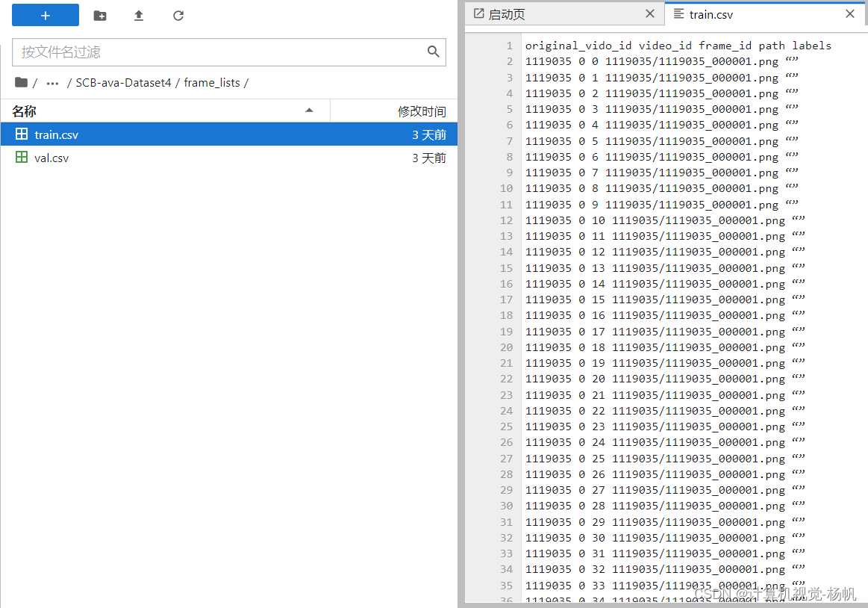Click line number 1 in editor gutter
The height and width of the screenshot is (608, 868).
[x=509, y=46]
